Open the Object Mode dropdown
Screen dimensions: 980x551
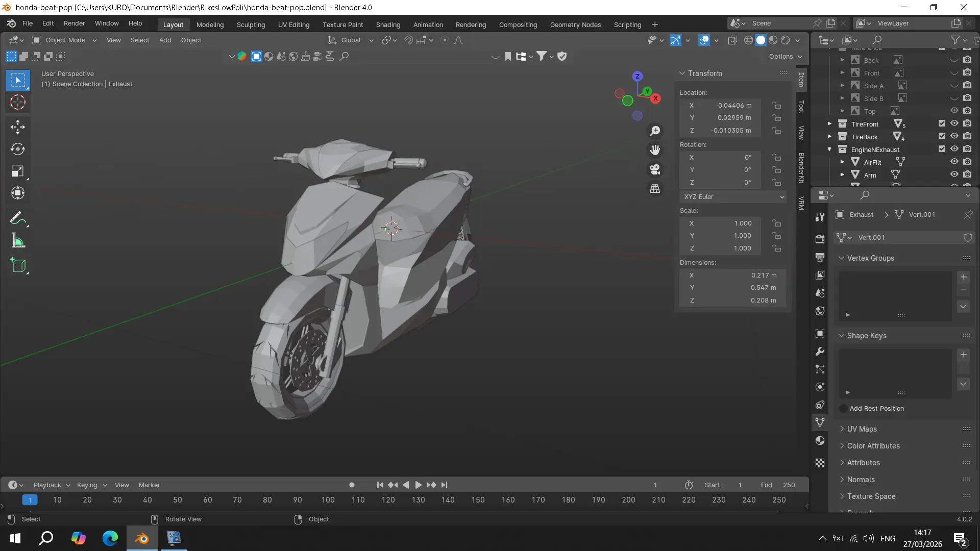(64, 40)
